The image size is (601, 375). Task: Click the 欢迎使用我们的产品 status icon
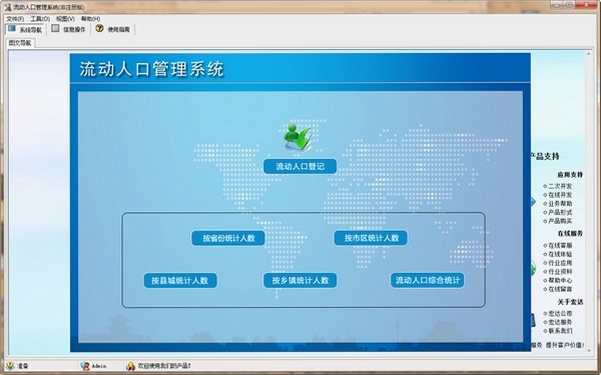pos(131,366)
